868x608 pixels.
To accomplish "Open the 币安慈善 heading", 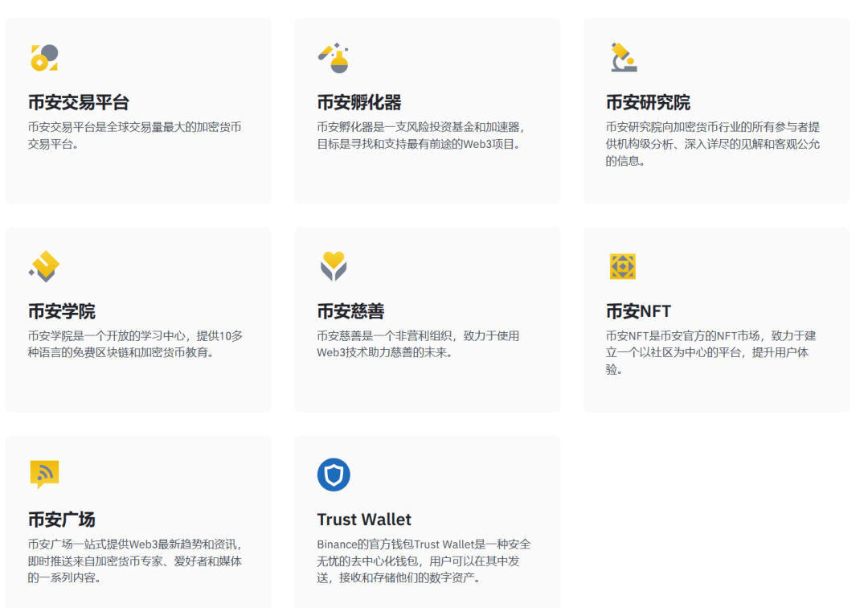I will pyautogui.click(x=350, y=311).
